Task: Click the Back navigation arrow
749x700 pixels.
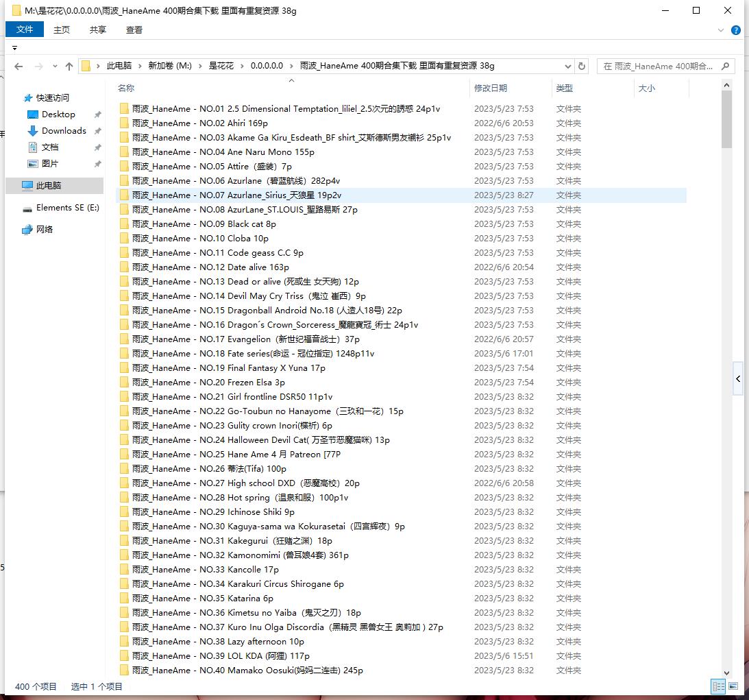Action: coord(19,67)
